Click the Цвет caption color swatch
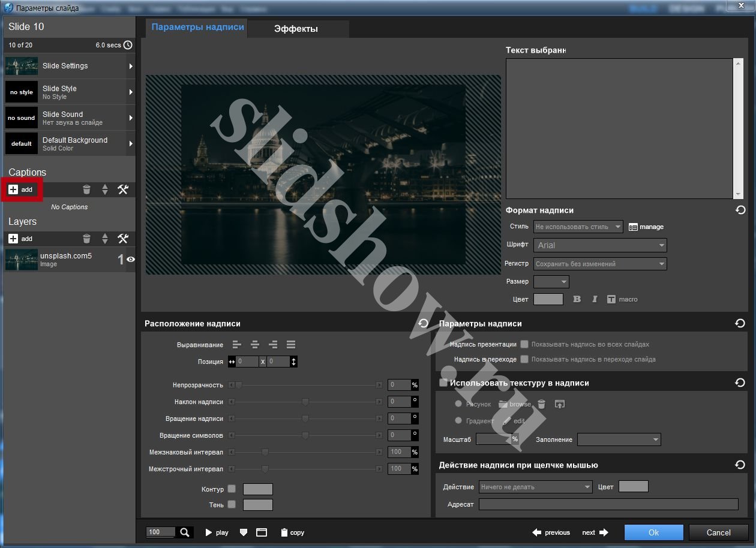The height and width of the screenshot is (548, 756). tap(548, 299)
